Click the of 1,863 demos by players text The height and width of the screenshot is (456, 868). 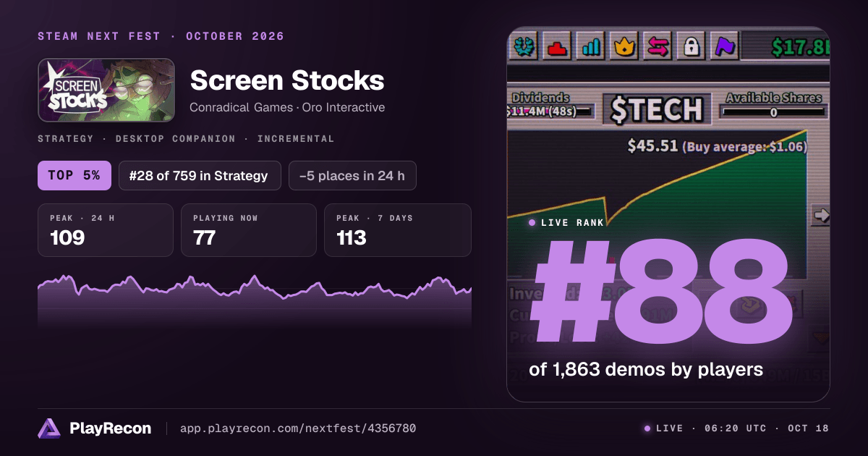[646, 370]
